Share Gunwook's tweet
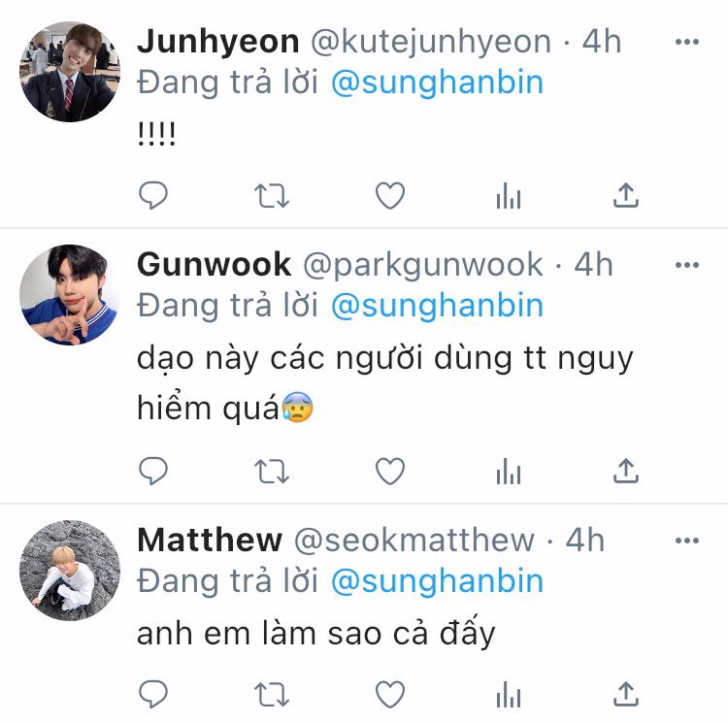Image resolution: width=728 pixels, height=723 pixels. coord(626,471)
